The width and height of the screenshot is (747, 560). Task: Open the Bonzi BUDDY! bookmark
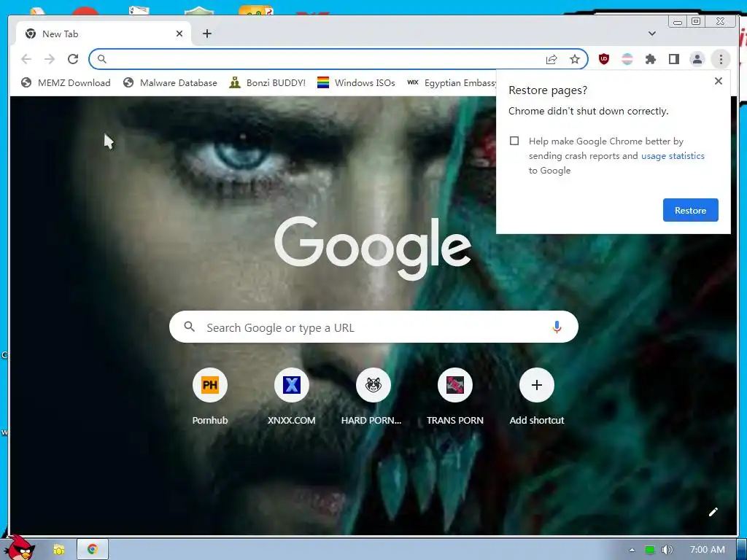pyautogui.click(x=267, y=83)
